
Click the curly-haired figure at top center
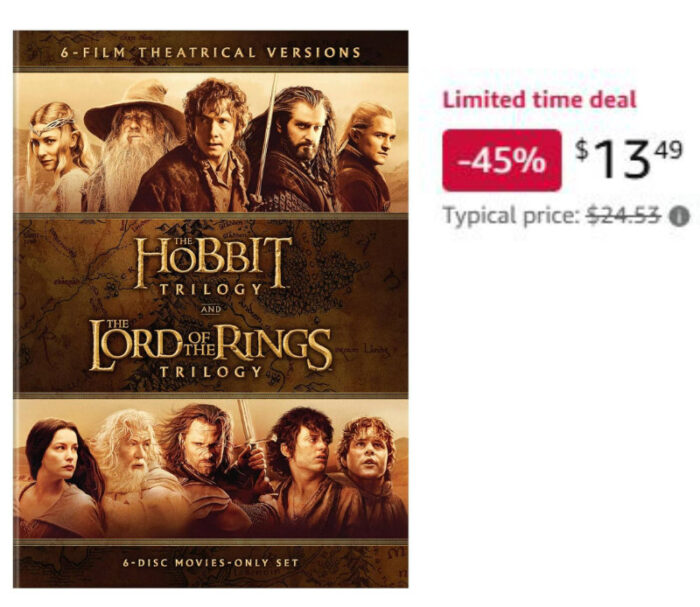coord(213,130)
